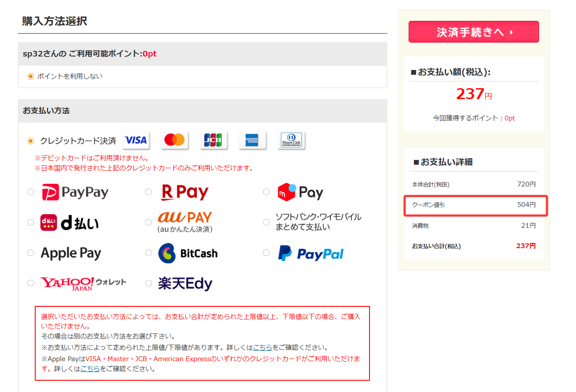Click the 504円 coupon discount value
The height and width of the screenshot is (392, 576).
[526, 205]
